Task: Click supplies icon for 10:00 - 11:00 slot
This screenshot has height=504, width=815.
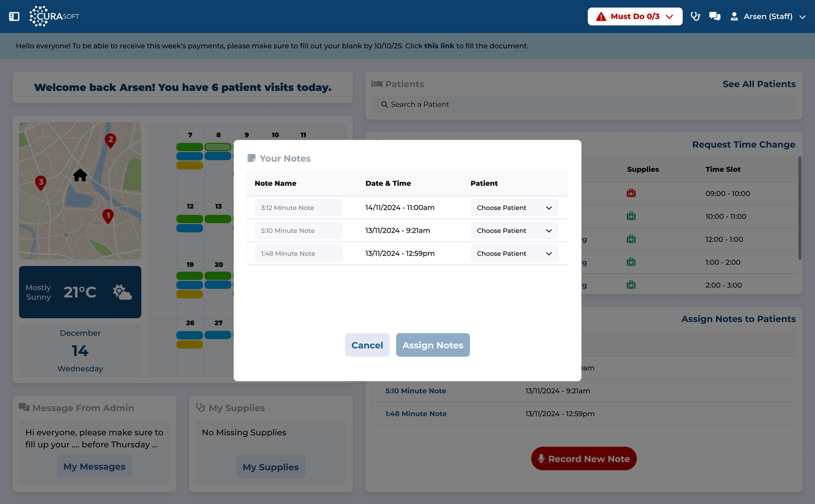Action: (631, 216)
